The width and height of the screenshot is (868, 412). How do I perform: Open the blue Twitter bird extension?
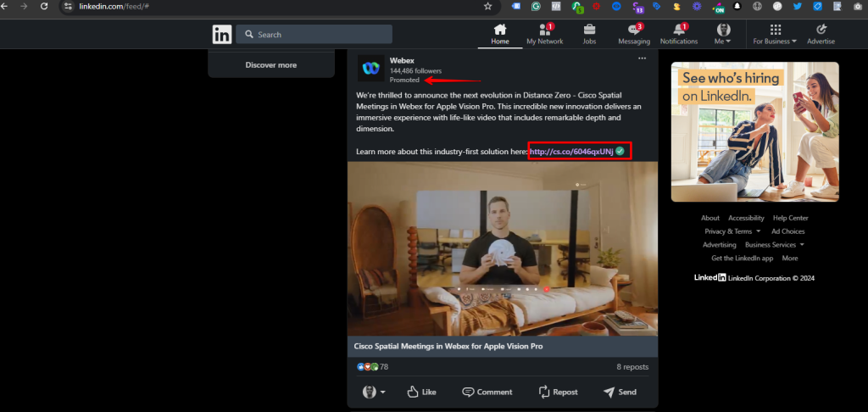(x=797, y=6)
